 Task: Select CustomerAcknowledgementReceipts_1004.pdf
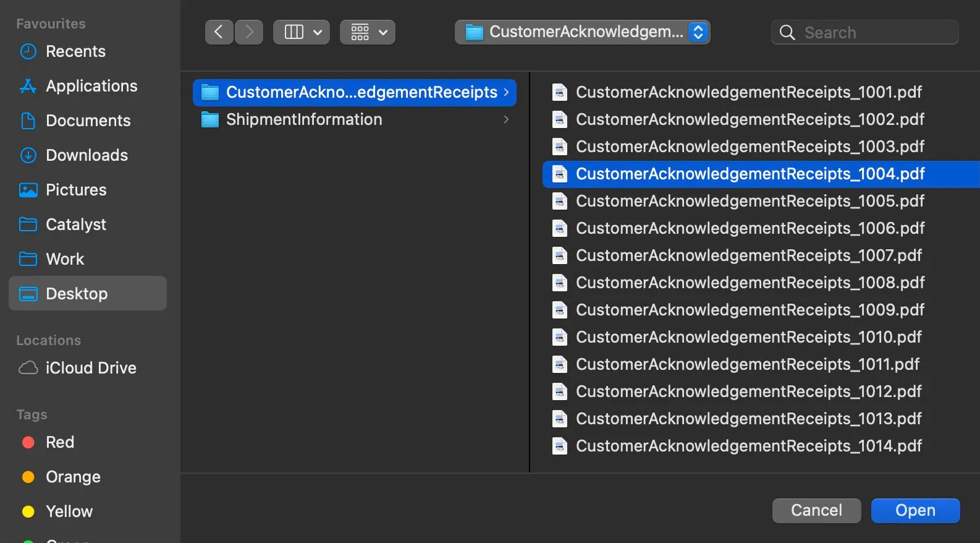(x=761, y=174)
